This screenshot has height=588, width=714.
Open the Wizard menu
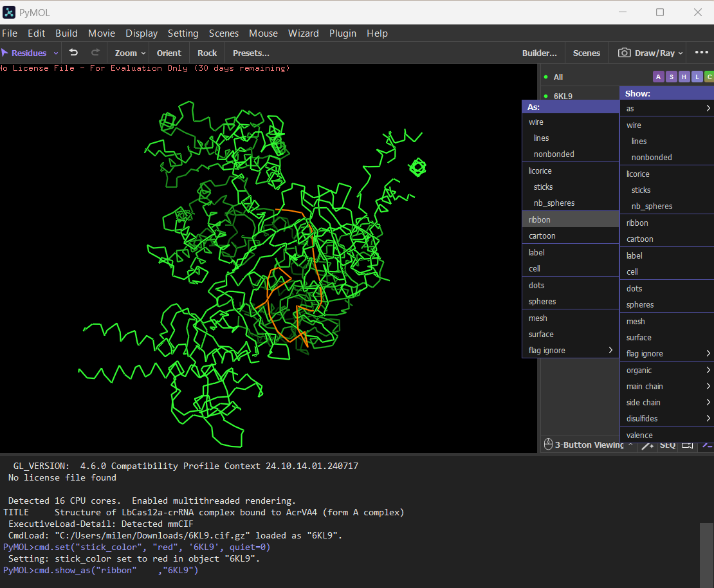(303, 33)
